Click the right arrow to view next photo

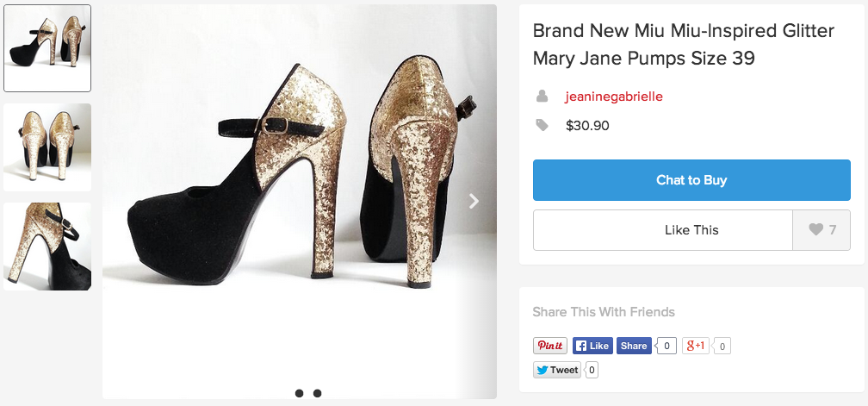pyautogui.click(x=474, y=201)
